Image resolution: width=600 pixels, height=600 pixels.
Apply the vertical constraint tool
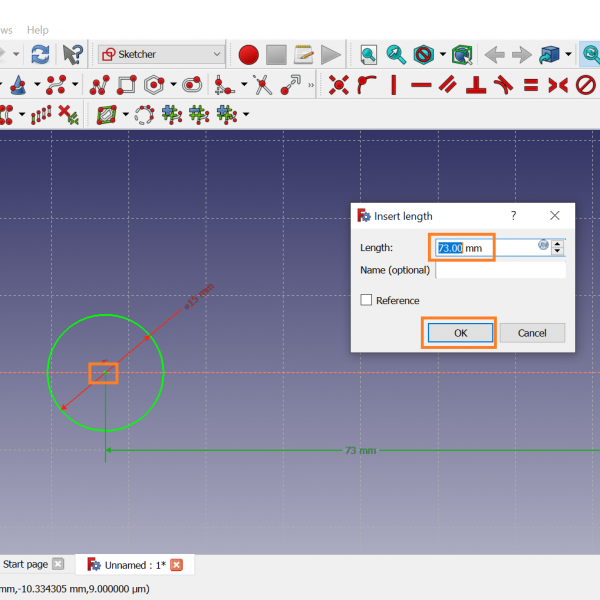tap(394, 85)
